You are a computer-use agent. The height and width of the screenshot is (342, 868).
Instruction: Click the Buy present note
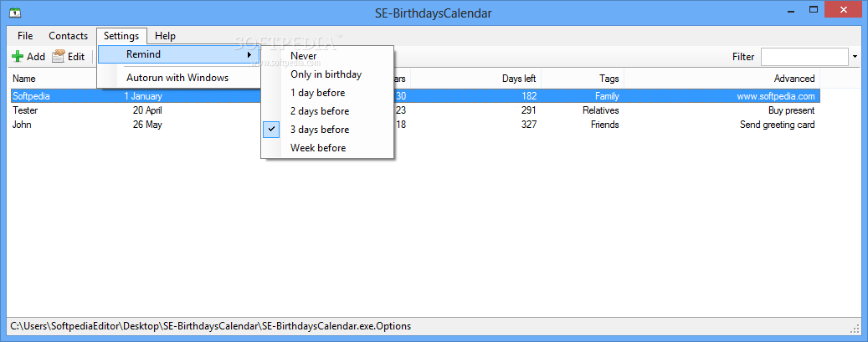click(x=792, y=110)
